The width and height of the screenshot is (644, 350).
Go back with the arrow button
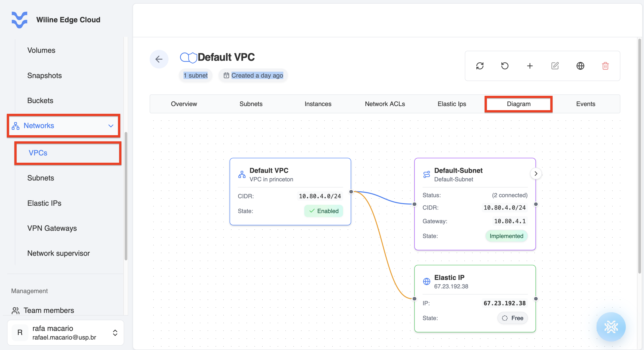[x=159, y=59]
